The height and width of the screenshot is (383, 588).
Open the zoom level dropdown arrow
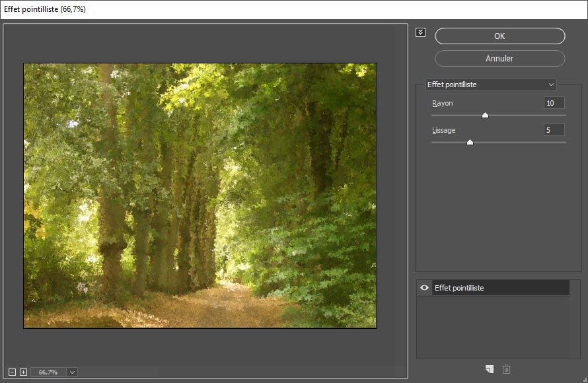pyautogui.click(x=72, y=372)
